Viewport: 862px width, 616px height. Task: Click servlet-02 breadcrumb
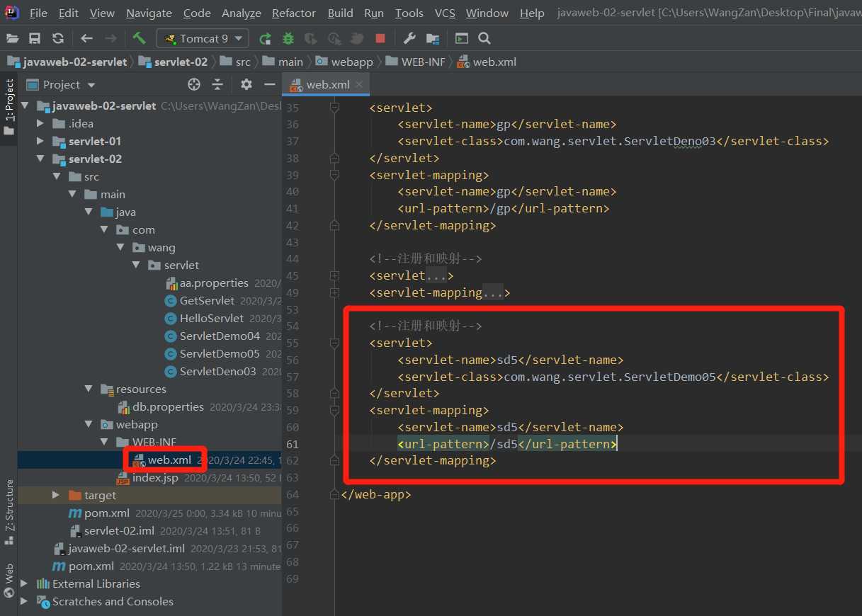point(174,62)
